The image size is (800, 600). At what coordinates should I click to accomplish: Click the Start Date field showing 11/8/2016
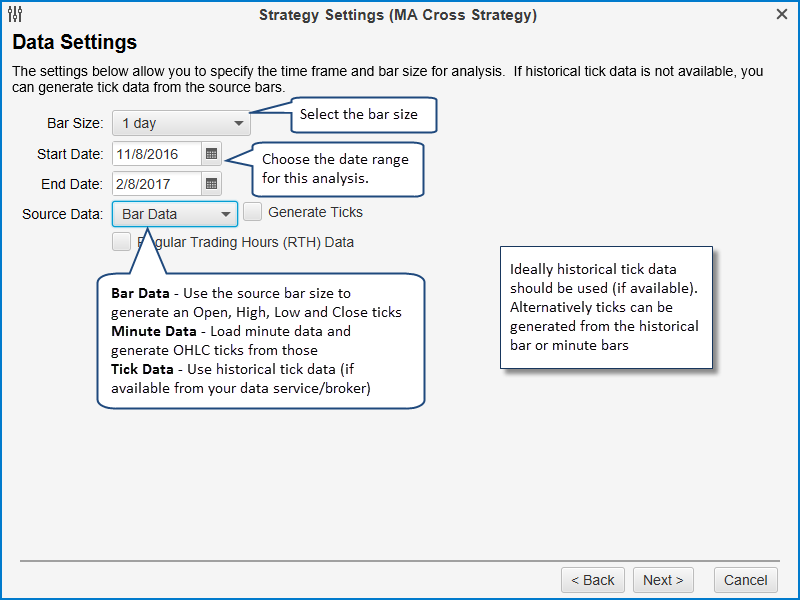click(156, 154)
